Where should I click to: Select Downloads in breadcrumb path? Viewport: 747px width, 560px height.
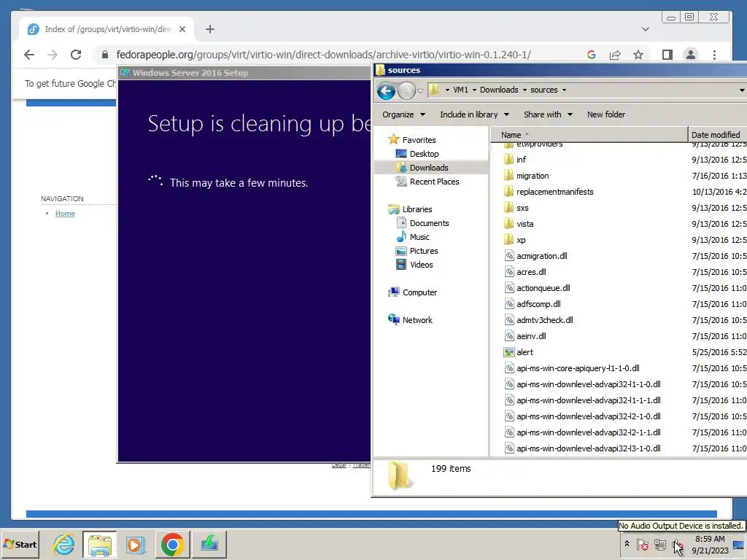click(499, 90)
